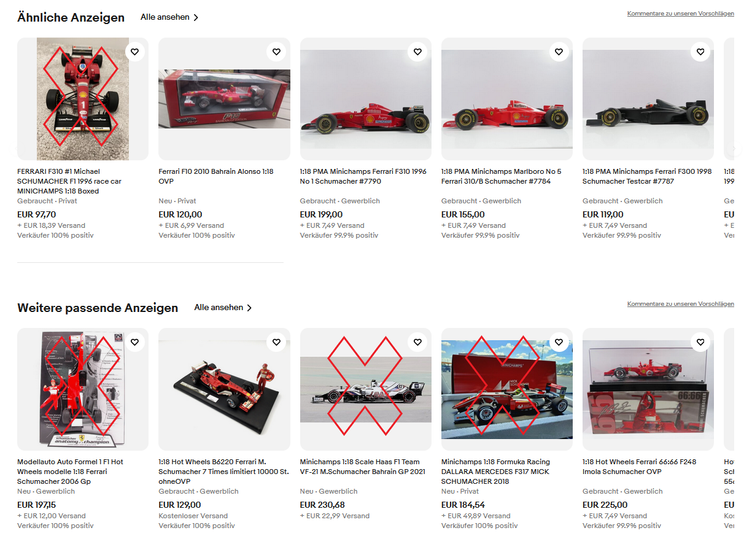
Task: Open 1:18 Hot Wheels B6220 Ferrari listing title
Action: pyautogui.click(x=223, y=471)
